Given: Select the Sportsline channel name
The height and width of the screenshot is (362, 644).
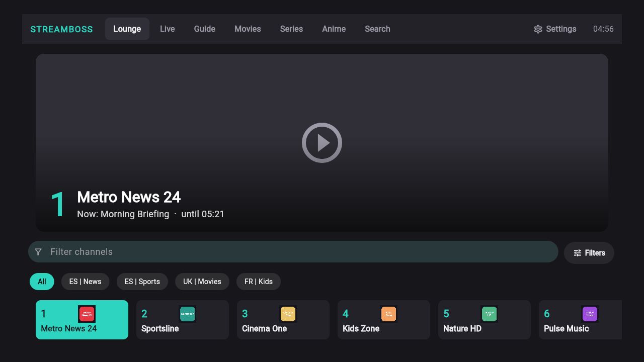Looking at the screenshot, I should tap(160, 329).
